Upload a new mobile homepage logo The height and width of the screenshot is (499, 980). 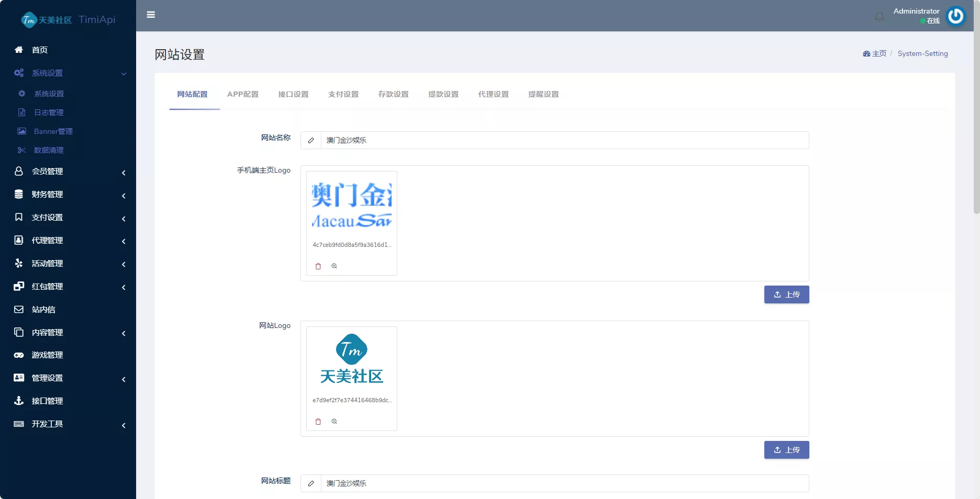coord(786,294)
